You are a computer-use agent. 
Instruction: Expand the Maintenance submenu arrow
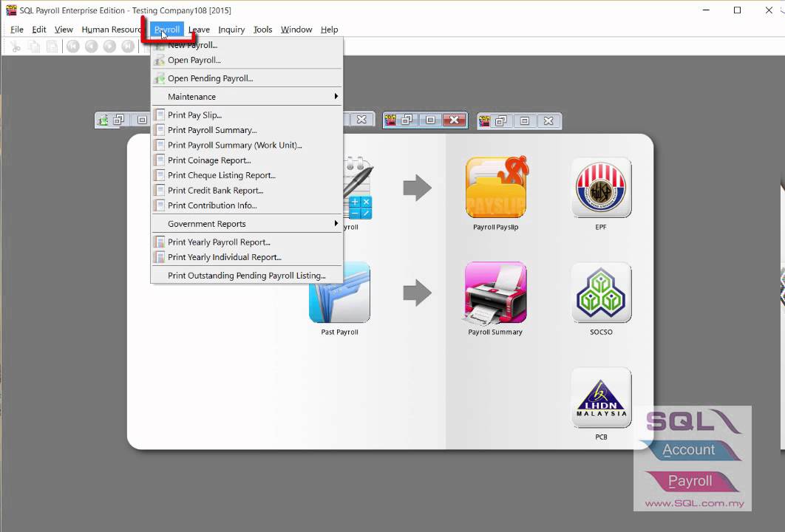[x=336, y=96]
